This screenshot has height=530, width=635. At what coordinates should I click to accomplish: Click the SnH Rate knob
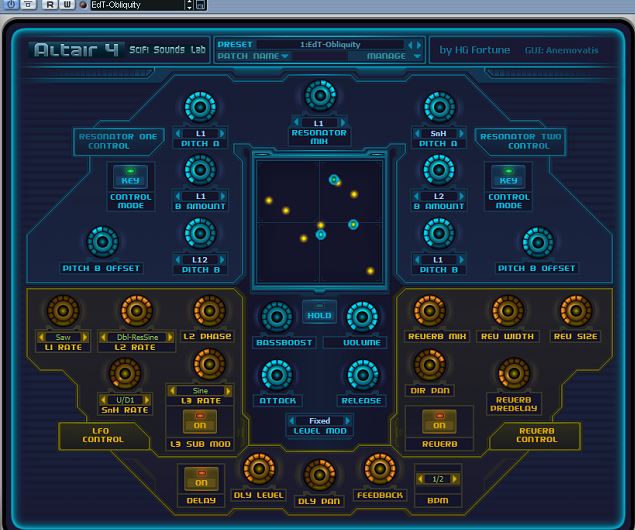tap(125, 373)
